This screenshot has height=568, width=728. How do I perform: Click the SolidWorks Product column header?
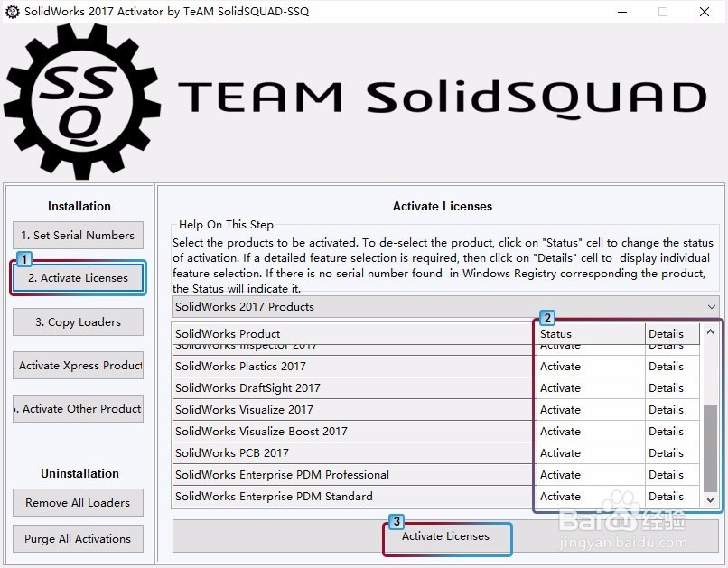[354, 333]
